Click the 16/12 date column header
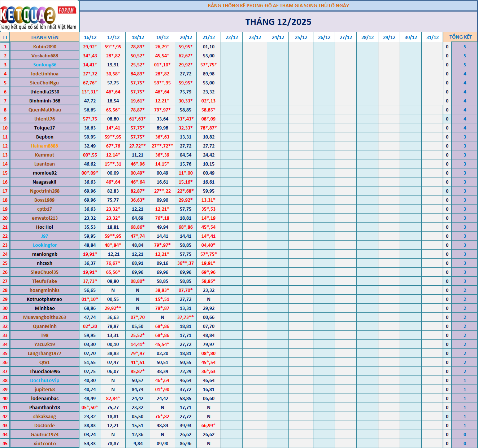This screenshot has height=448, width=478. 90,37
